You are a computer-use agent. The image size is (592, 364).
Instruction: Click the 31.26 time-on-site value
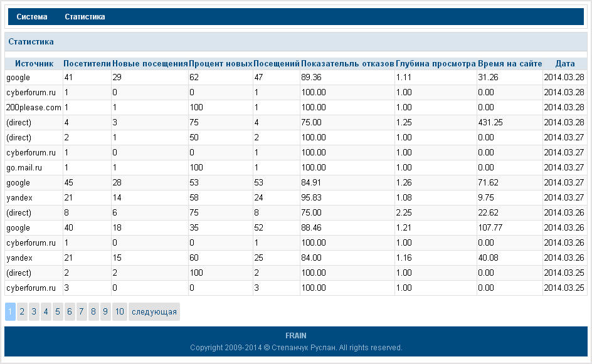pyautogui.click(x=488, y=77)
